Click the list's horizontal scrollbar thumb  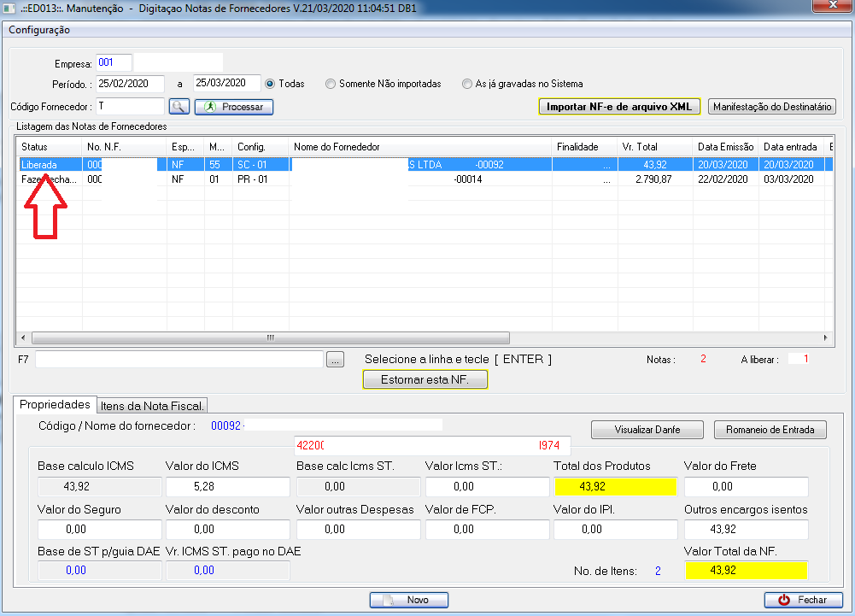270,337
